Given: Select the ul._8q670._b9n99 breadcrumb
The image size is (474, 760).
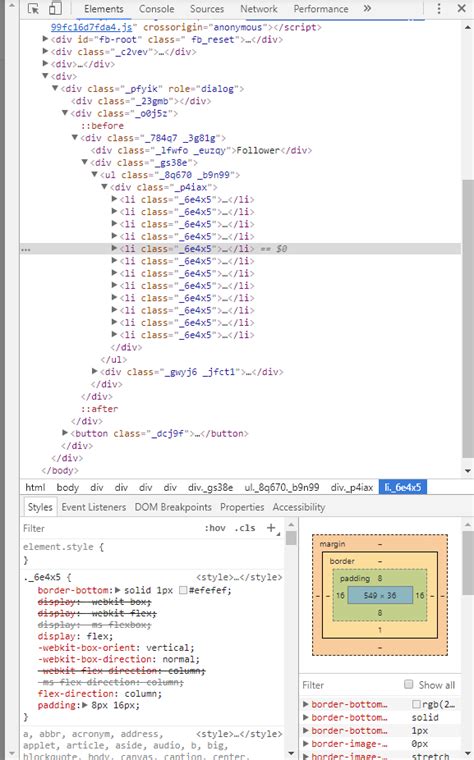Looking at the screenshot, I should click(x=282, y=487).
